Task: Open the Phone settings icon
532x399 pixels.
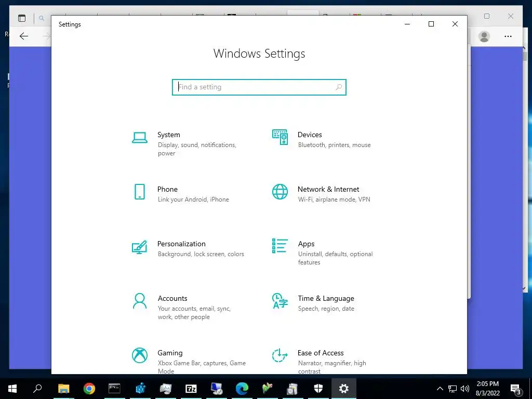Action: click(x=139, y=192)
